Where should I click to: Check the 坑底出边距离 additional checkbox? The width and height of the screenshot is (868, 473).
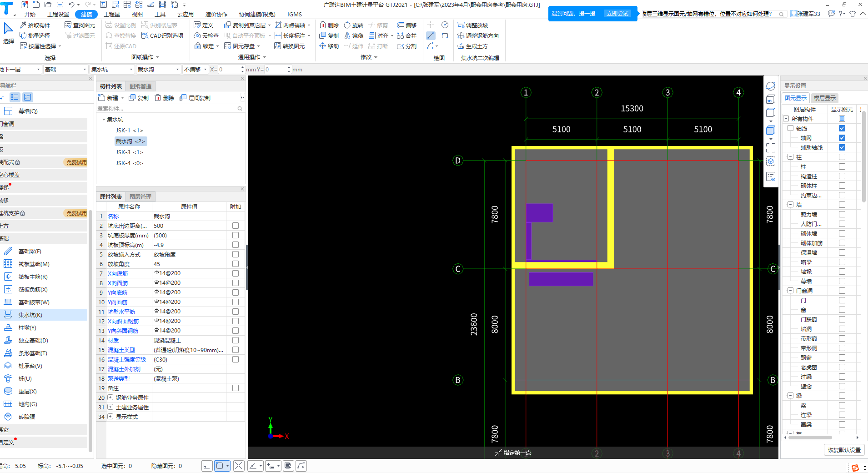pyautogui.click(x=236, y=226)
